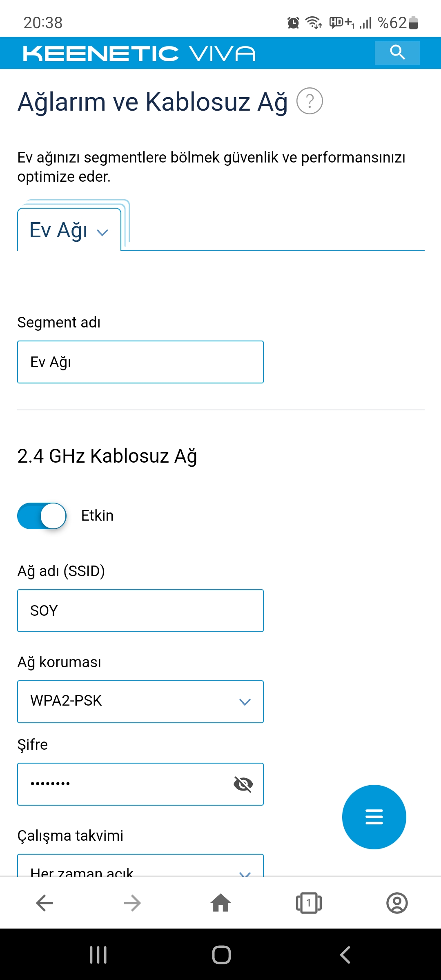Go back with browser back arrow

point(45,903)
